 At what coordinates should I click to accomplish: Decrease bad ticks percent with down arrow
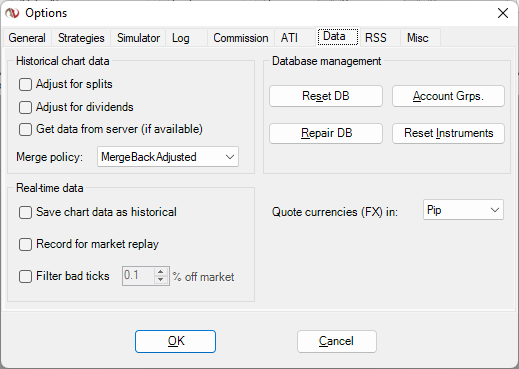pos(161,280)
